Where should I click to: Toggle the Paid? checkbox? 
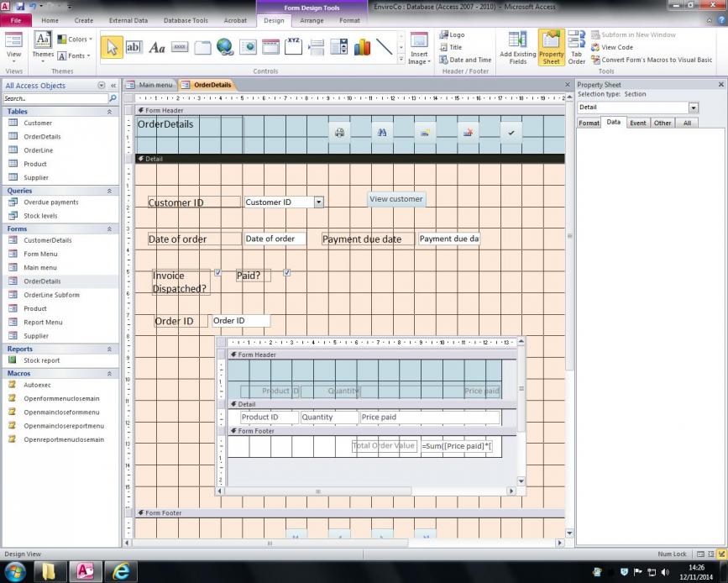287,272
